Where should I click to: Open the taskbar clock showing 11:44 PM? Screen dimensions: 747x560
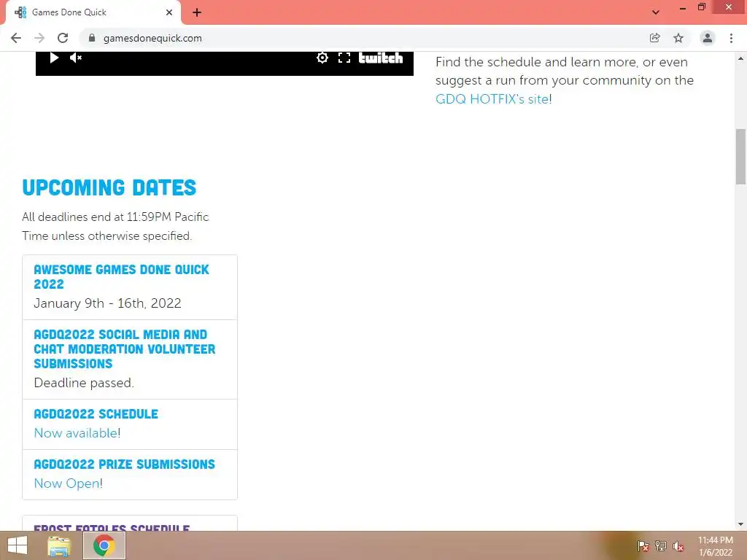click(716, 546)
